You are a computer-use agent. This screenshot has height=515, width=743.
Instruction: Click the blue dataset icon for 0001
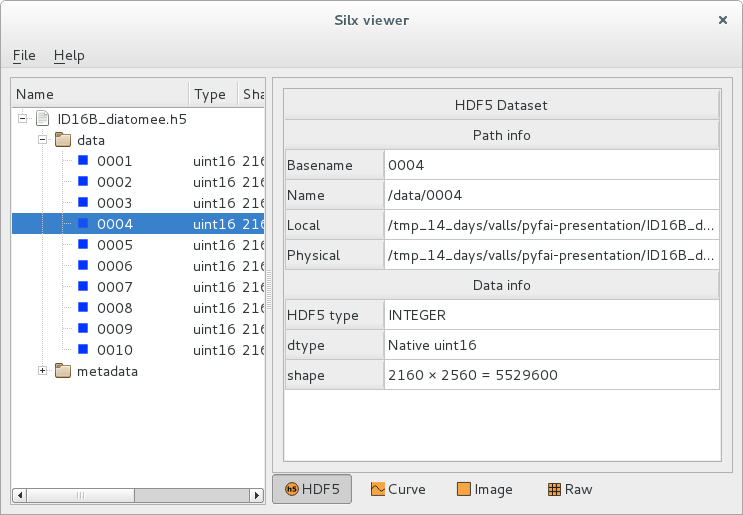pyautogui.click(x=83, y=161)
